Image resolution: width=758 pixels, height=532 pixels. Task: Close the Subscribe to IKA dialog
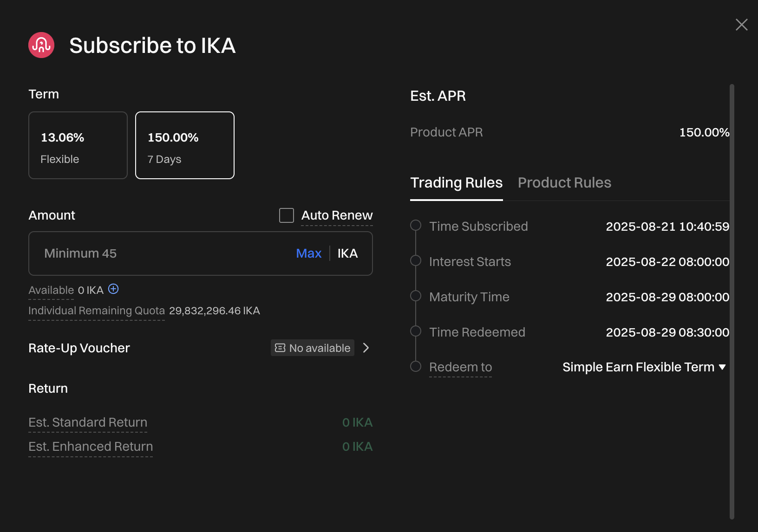(x=741, y=25)
